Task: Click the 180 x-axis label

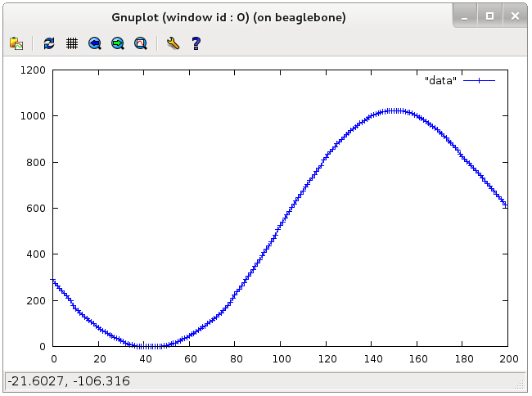Action: (x=464, y=358)
